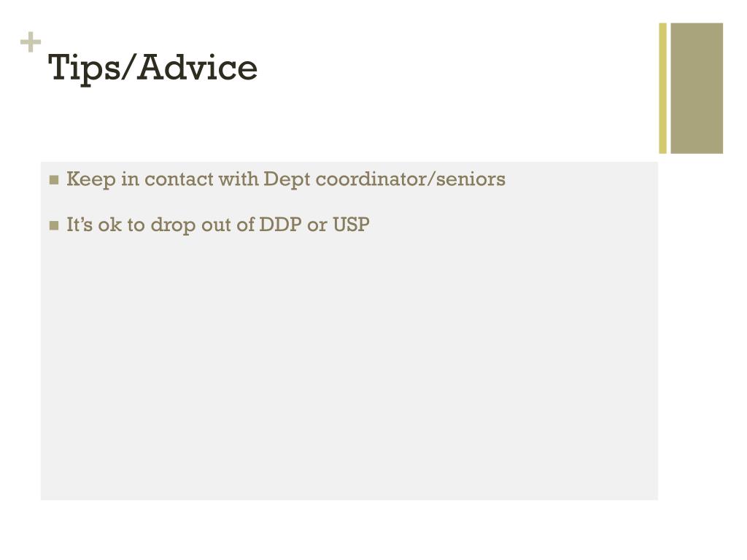
Task: Click the word "with" in first bullet
Action: (x=239, y=179)
